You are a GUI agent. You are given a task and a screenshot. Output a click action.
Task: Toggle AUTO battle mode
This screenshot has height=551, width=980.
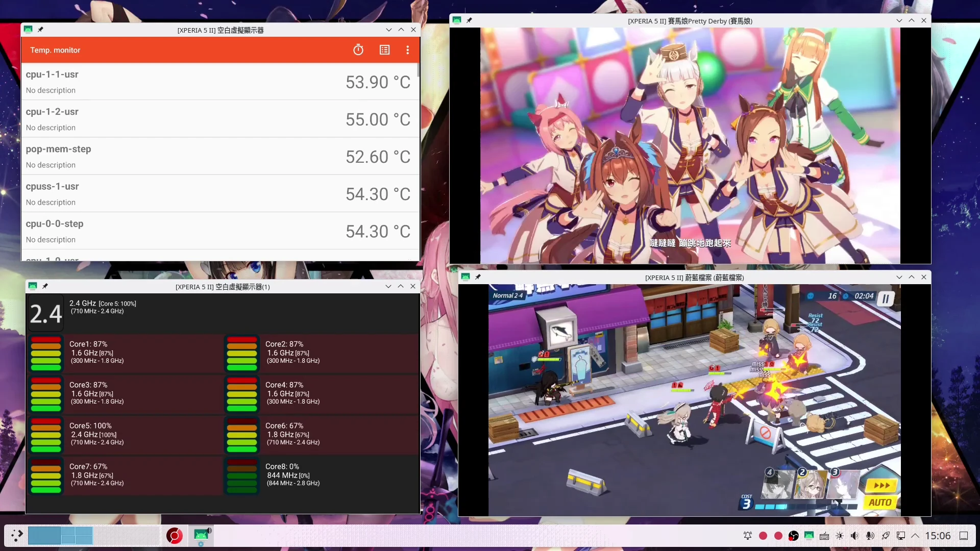(879, 503)
